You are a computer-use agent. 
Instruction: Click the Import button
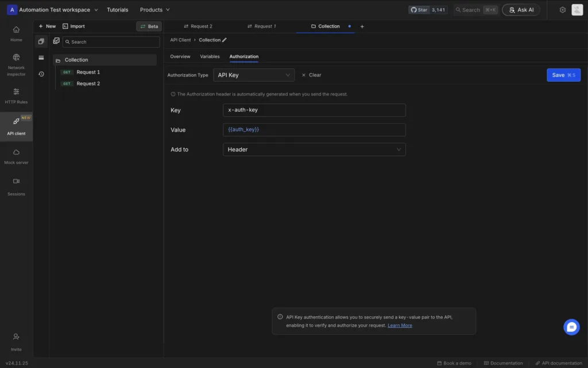[x=73, y=26]
